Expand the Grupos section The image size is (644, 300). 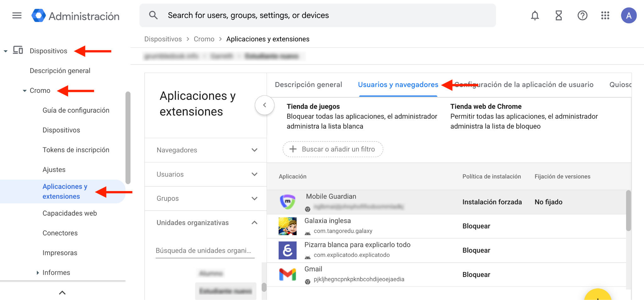pos(254,199)
